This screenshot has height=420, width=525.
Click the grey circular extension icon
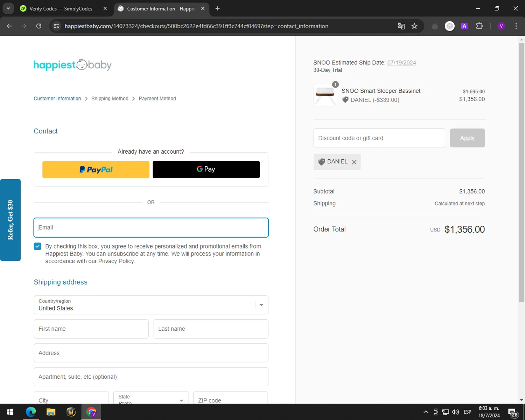coord(450,26)
